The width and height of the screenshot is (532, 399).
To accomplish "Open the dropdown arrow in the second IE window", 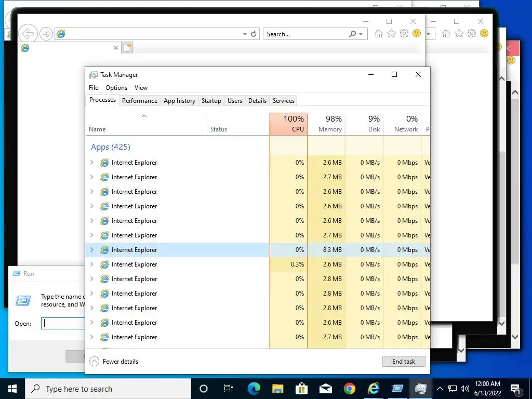I will point(429,34).
